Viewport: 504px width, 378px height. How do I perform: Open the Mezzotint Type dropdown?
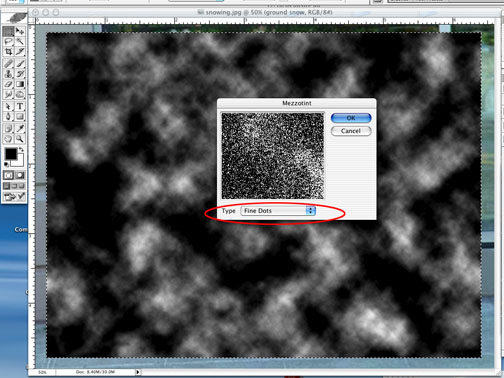[x=278, y=211]
